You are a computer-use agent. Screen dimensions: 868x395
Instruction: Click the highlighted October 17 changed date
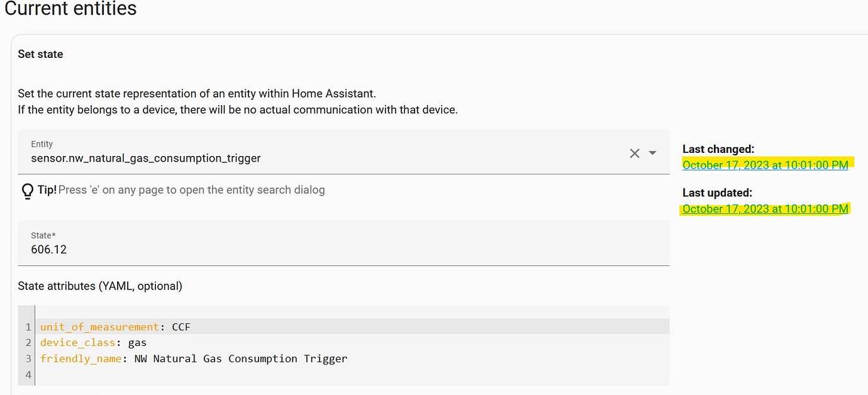click(x=765, y=165)
